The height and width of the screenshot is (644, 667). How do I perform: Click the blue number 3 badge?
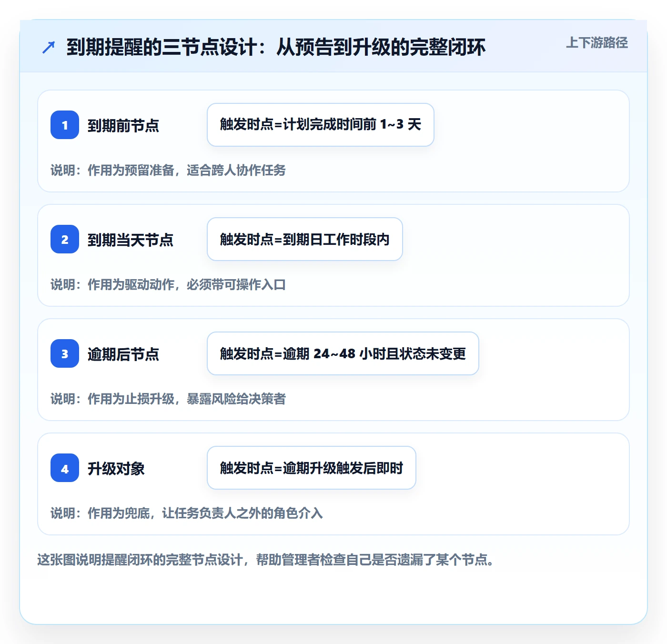(x=65, y=353)
